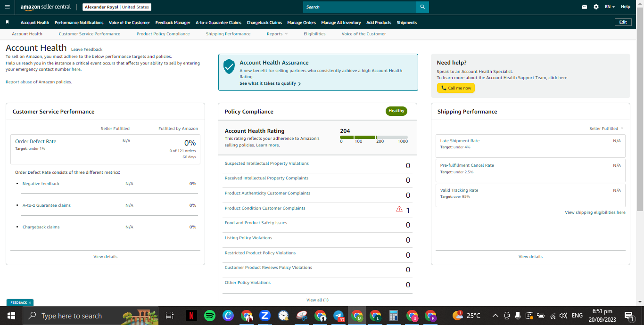Click the Call me now button
Screen dimensions: 644x325
coord(455,88)
